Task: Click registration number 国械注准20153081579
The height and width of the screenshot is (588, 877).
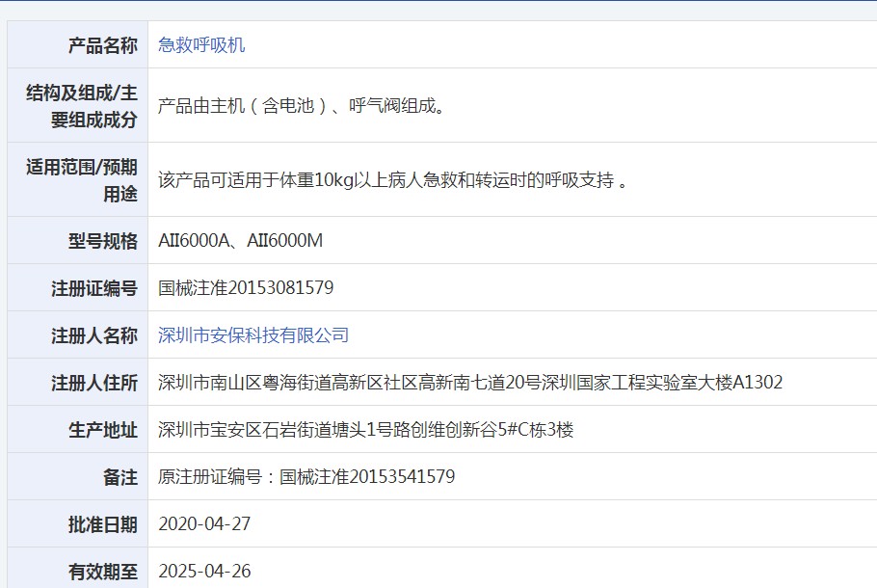Action: [246, 287]
